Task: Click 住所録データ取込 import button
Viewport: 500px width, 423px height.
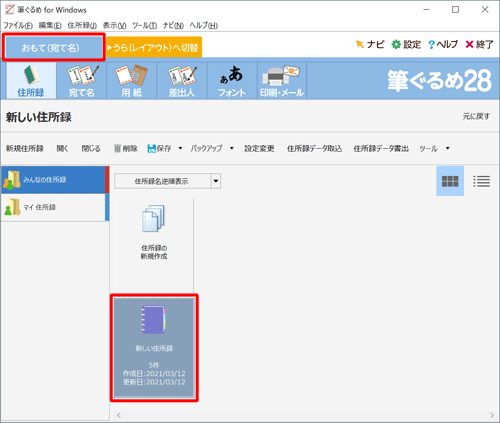Action: pyautogui.click(x=314, y=148)
